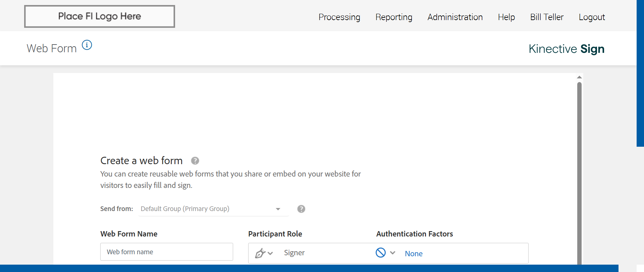The image size is (644, 272).
Task: Click the help icon next to Send from
Action: coord(301,209)
